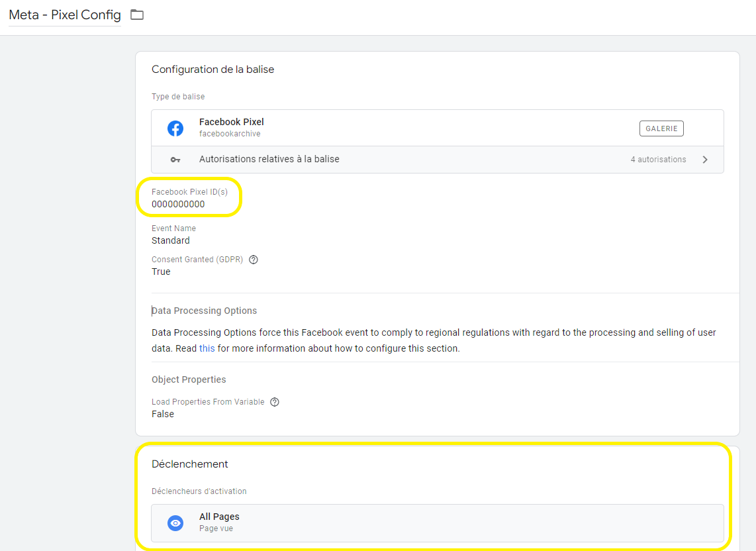
Task: Click the GALERIE button
Action: point(661,128)
